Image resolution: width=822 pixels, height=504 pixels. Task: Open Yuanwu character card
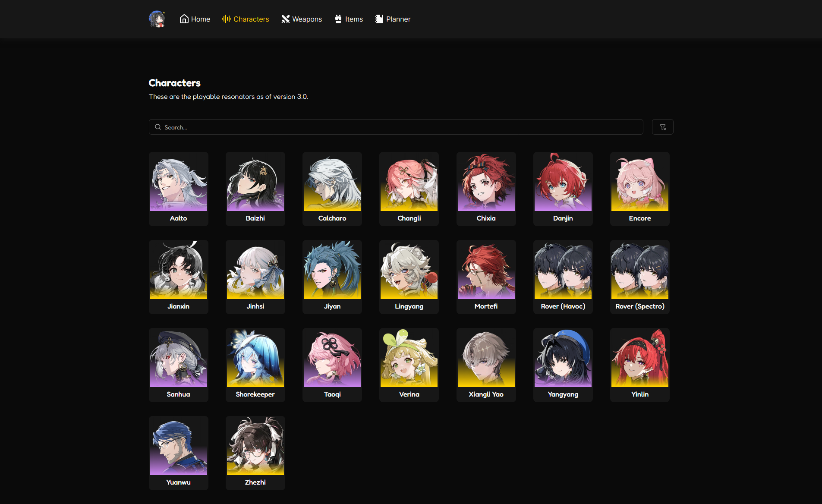click(x=179, y=453)
